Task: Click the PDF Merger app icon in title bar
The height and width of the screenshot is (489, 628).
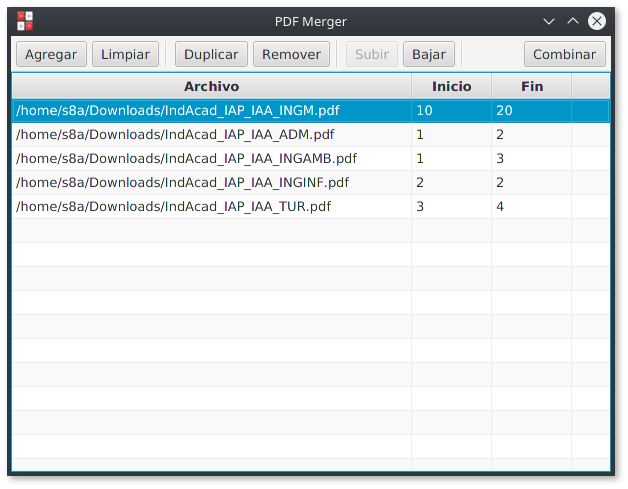Action: point(26,21)
